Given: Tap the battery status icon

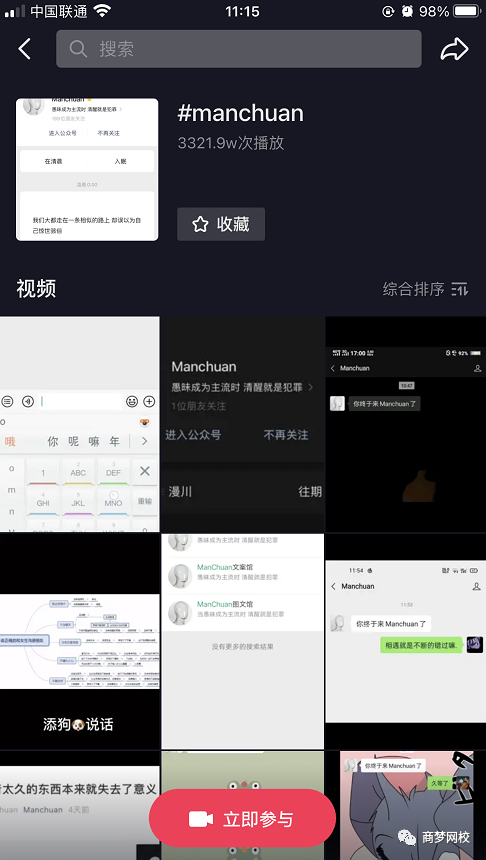Looking at the screenshot, I should point(466,10).
